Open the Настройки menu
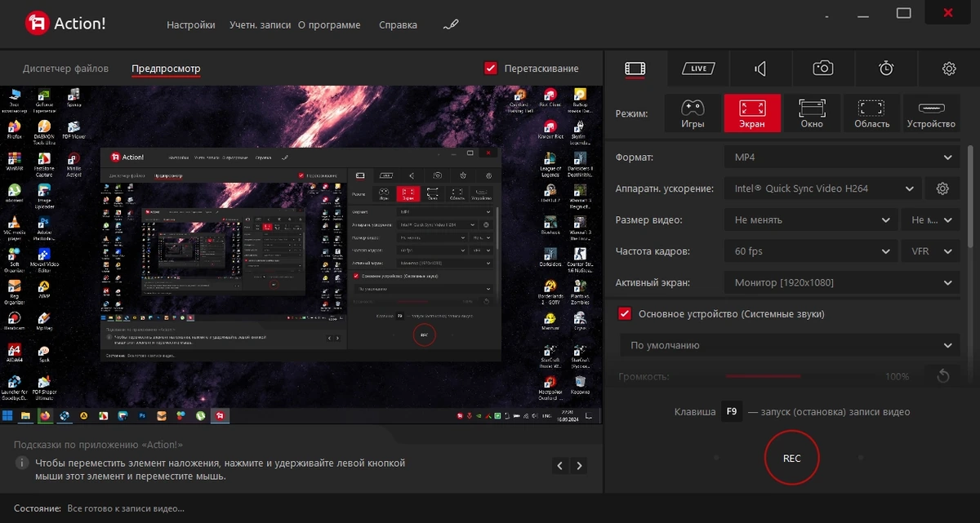The image size is (980, 523). click(x=191, y=25)
